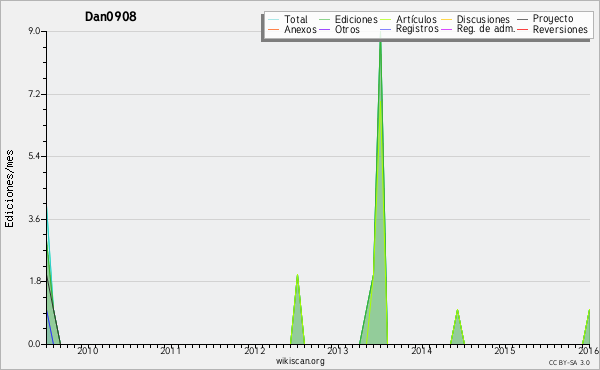This screenshot has height=370, width=600.
Task: Click the mid-2012 small peak
Action: pos(297,310)
